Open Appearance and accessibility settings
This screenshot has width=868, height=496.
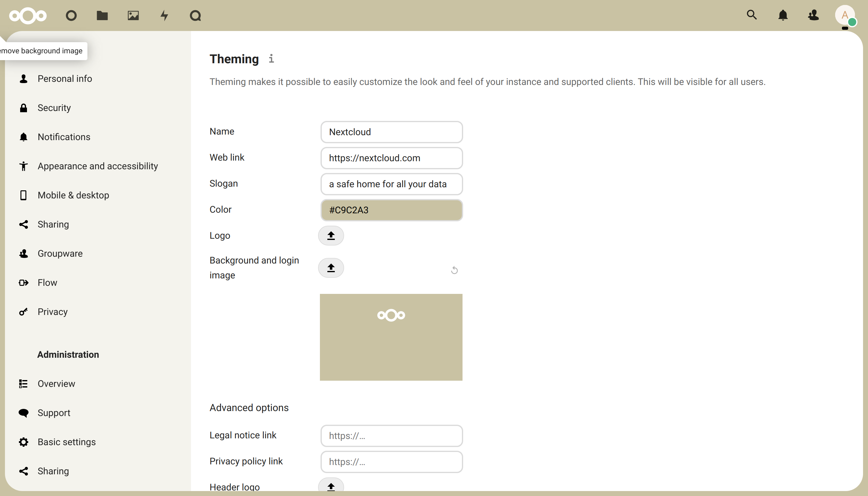97,166
